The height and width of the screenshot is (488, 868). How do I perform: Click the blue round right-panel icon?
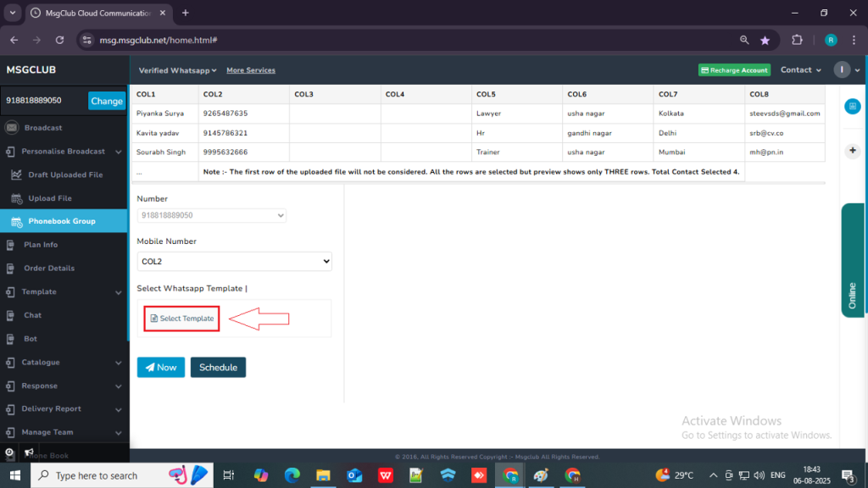pyautogui.click(x=852, y=106)
